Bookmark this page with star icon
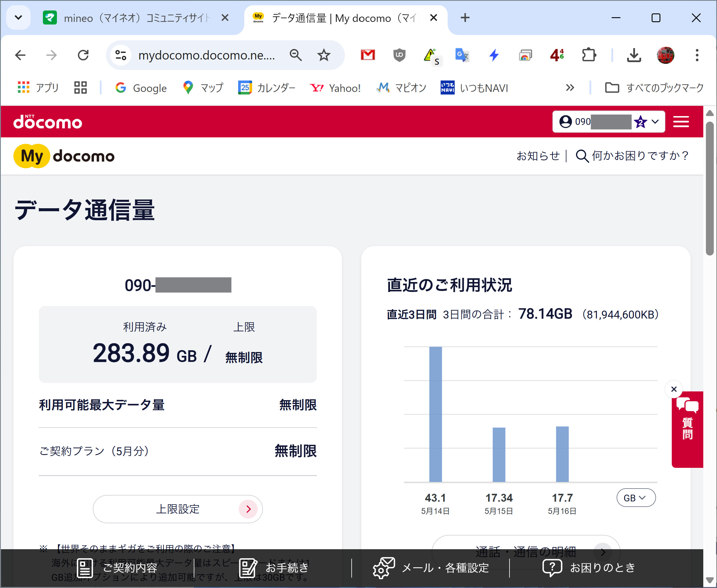The image size is (717, 588). 324,55
